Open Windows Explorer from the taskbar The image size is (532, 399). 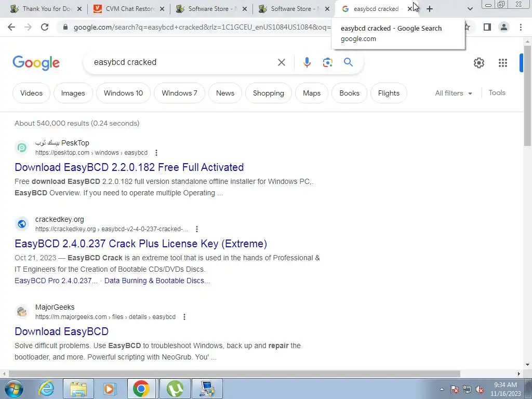point(78,389)
